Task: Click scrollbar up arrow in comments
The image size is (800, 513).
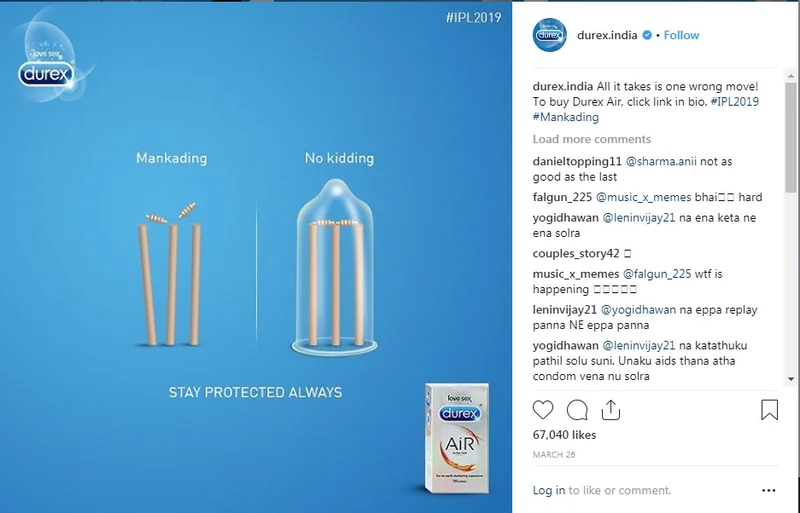Action: [x=791, y=76]
